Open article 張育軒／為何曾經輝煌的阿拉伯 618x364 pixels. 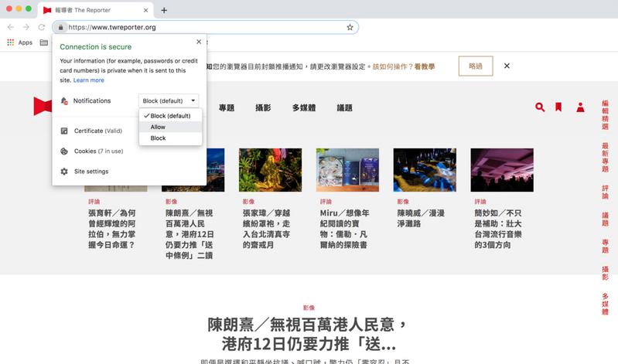(112, 229)
